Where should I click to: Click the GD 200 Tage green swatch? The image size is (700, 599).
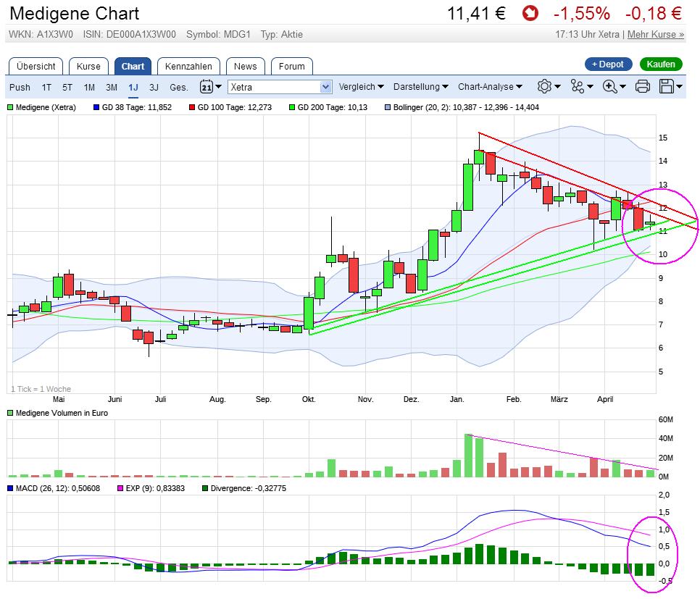point(292,107)
